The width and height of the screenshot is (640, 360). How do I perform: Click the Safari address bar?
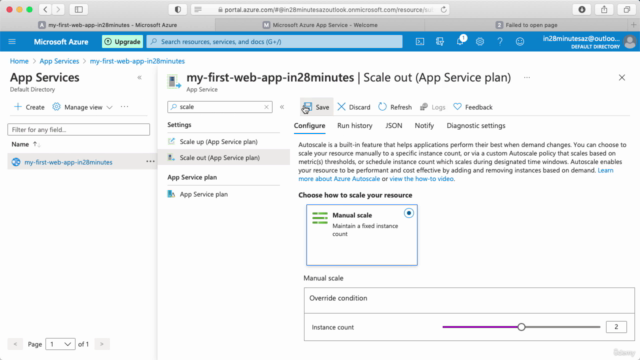(320, 9)
